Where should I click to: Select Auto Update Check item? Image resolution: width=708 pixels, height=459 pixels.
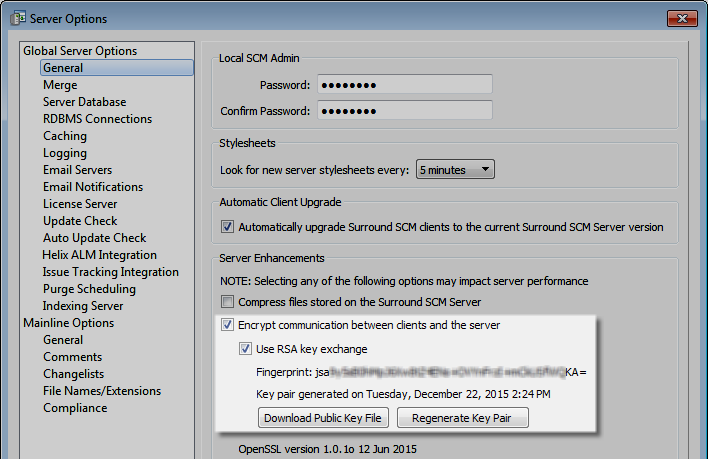(95, 238)
